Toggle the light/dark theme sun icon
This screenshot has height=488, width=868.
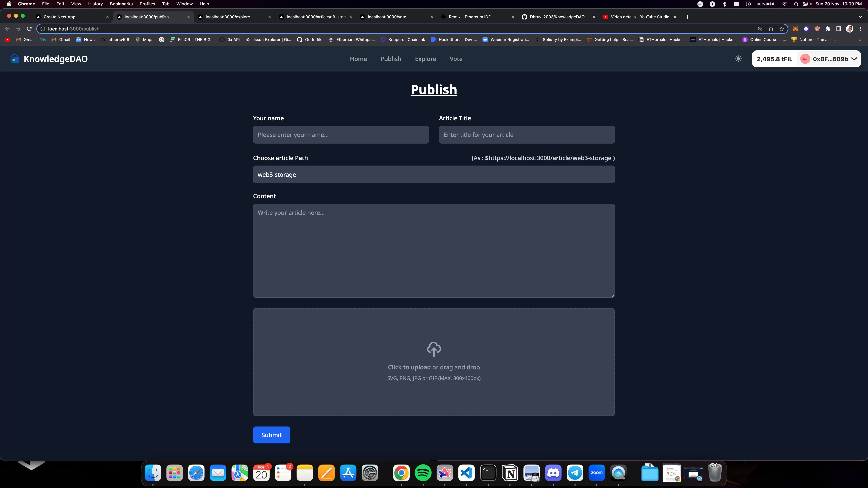click(738, 59)
